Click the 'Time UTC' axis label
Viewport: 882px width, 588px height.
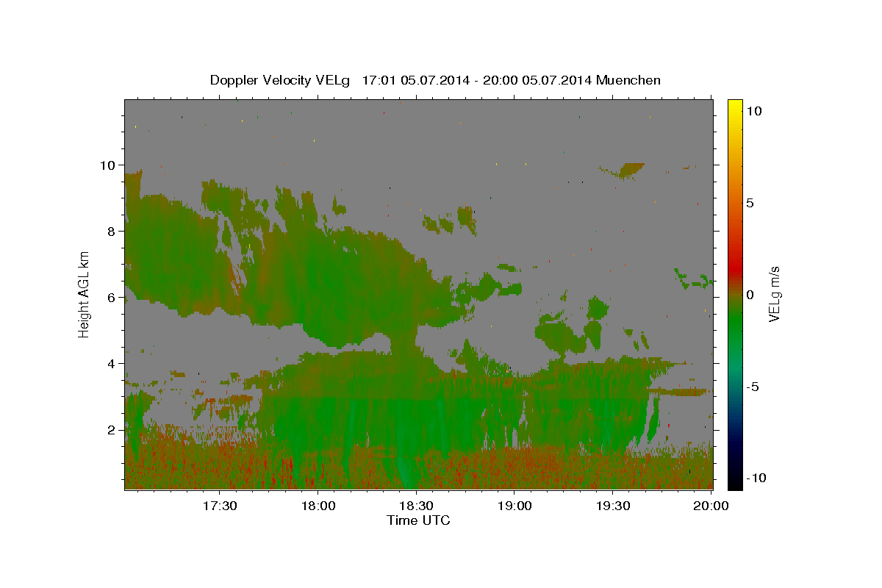[418, 520]
